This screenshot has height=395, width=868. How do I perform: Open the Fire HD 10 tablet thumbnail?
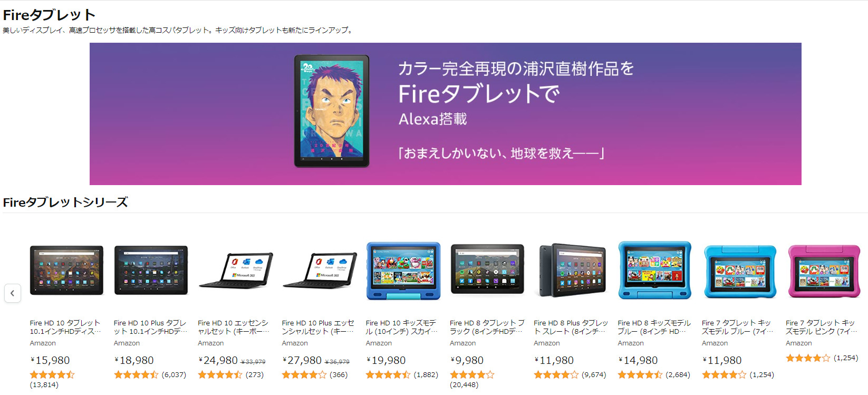tap(66, 270)
